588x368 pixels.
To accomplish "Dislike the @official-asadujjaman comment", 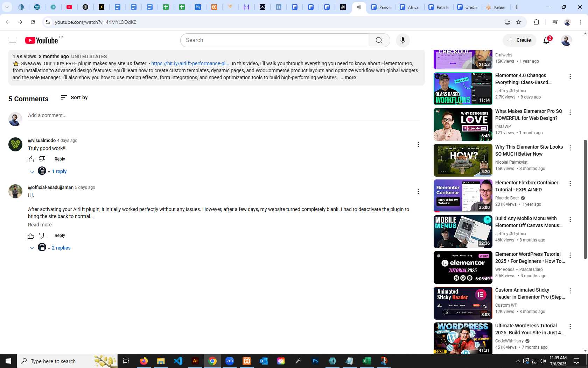I will coord(42,236).
